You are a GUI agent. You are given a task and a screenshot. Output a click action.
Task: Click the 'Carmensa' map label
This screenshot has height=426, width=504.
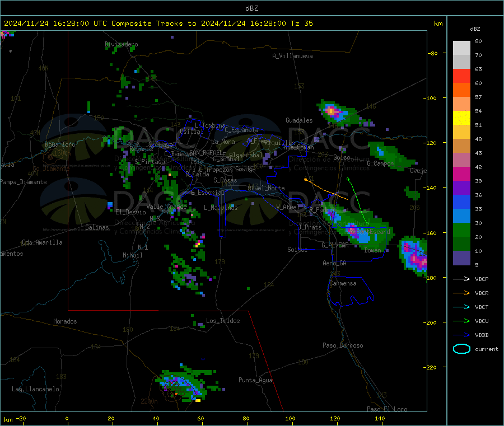coord(343,283)
